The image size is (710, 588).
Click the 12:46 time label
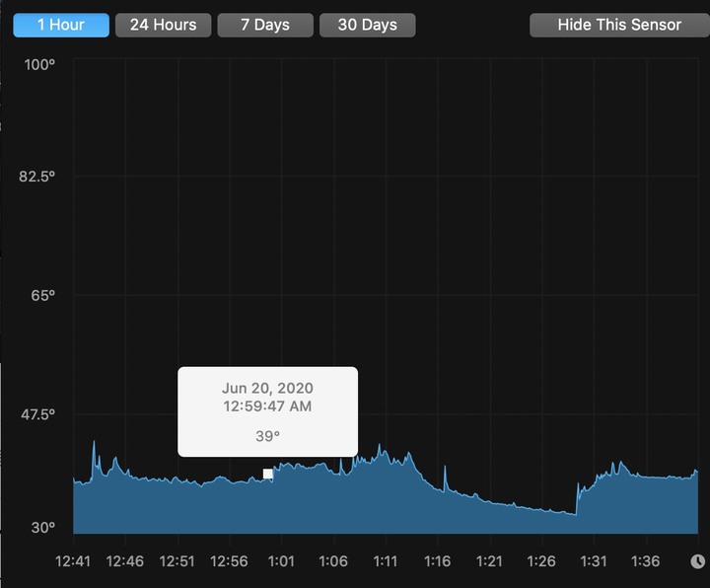125,561
